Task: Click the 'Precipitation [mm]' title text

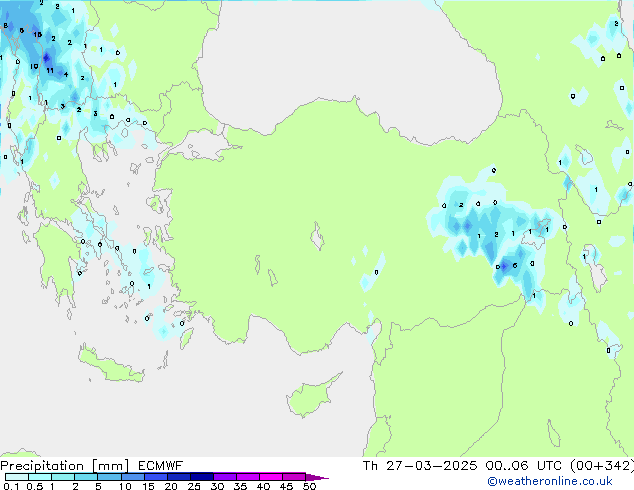Action: coord(65,466)
